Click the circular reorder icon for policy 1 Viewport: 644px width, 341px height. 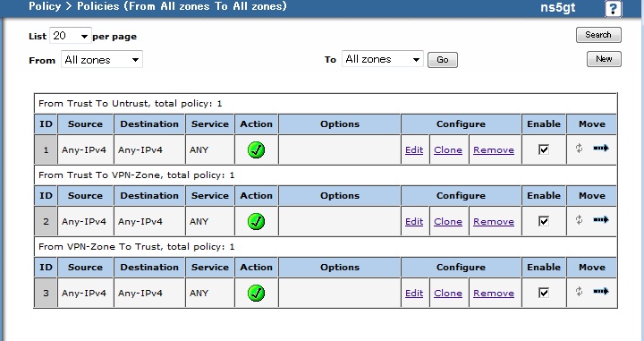579,148
